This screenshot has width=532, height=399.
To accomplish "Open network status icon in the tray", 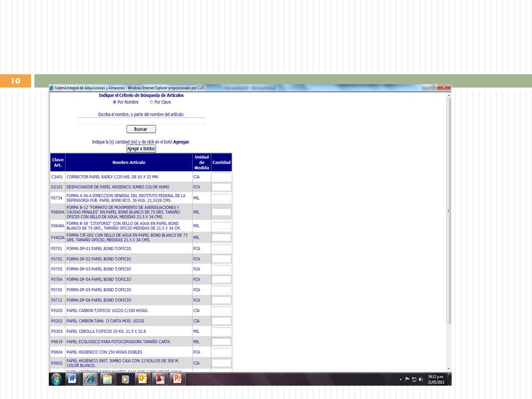I will tap(414, 379).
